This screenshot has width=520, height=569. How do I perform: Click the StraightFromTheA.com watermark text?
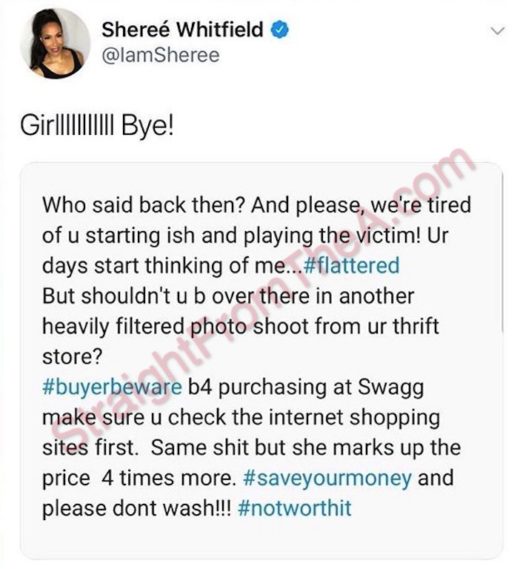tap(263, 299)
